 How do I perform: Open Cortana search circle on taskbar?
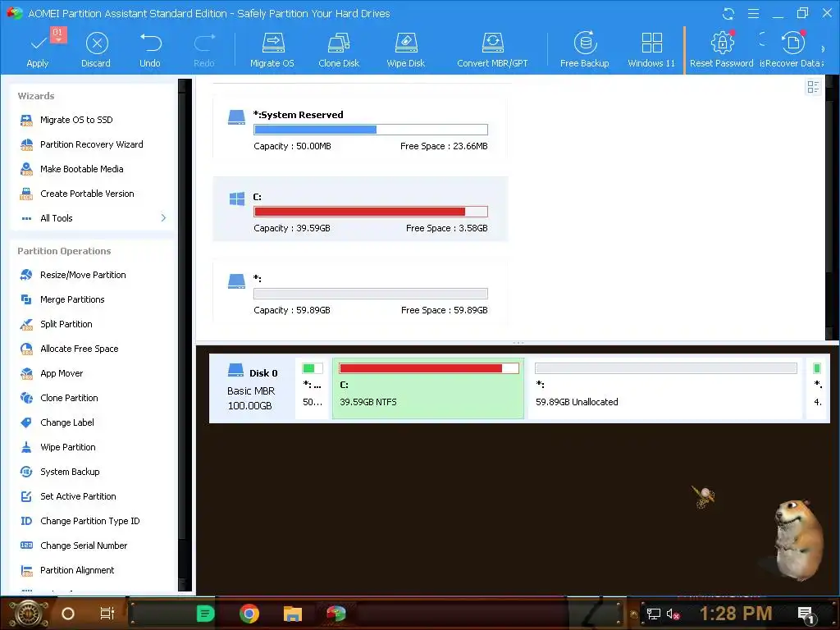pyautogui.click(x=68, y=614)
